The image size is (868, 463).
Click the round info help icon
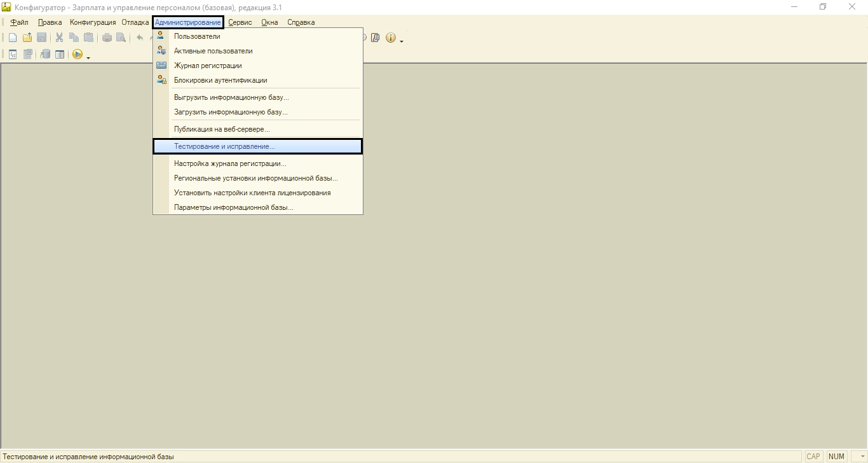coord(391,38)
